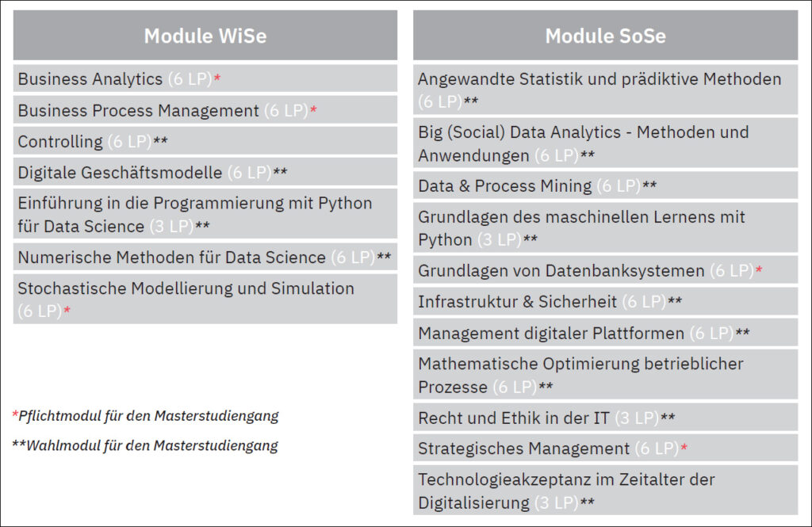Select Angewandte Statistik und prädiktive Methoden
Viewport: 812px width, 527px height.
[605, 89]
